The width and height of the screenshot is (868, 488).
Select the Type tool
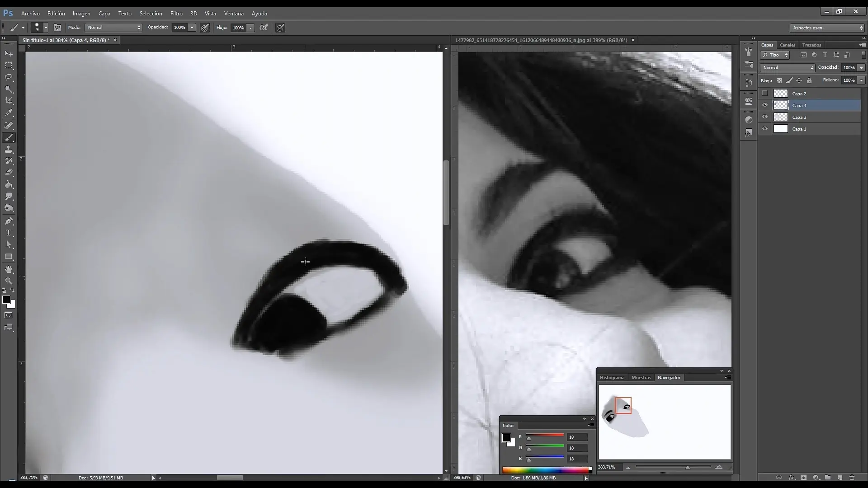pyautogui.click(x=9, y=233)
